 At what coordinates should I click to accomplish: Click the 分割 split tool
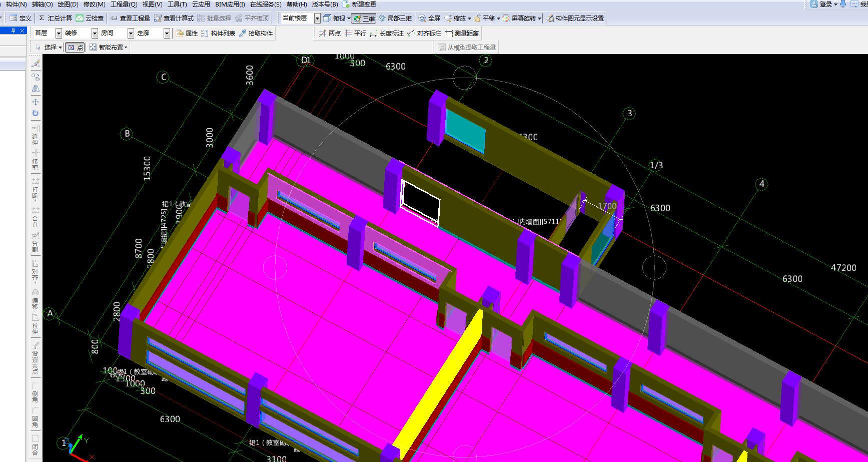point(35,242)
